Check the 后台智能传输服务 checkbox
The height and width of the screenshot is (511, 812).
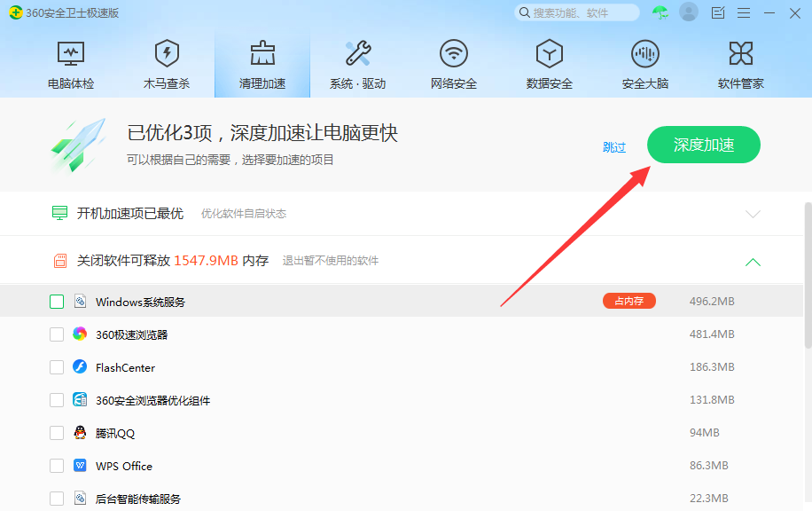(57, 499)
